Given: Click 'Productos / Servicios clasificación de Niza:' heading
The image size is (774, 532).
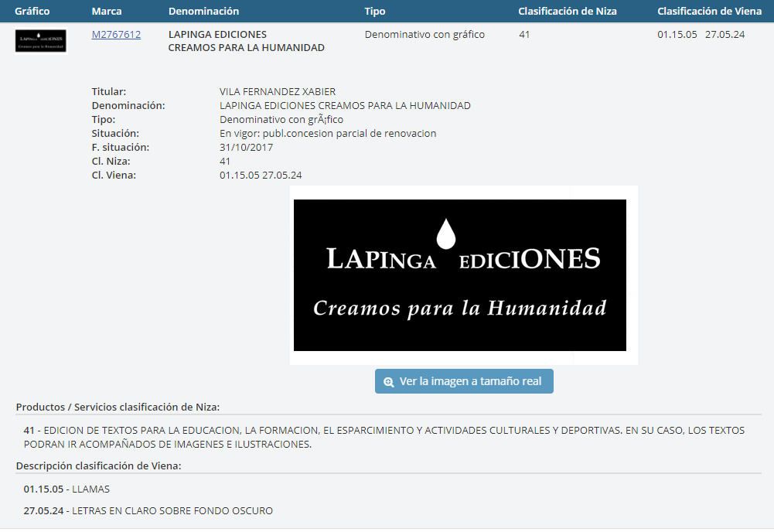Looking at the screenshot, I should coord(118,408).
